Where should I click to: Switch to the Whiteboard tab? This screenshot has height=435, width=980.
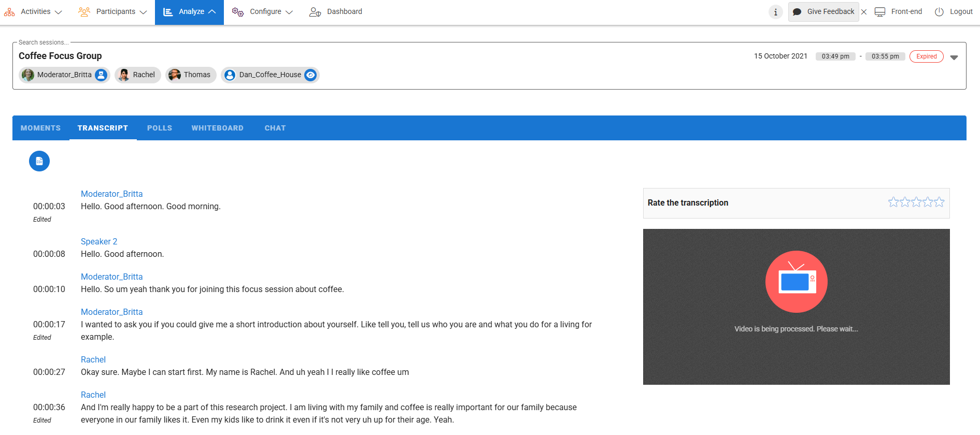coord(217,128)
